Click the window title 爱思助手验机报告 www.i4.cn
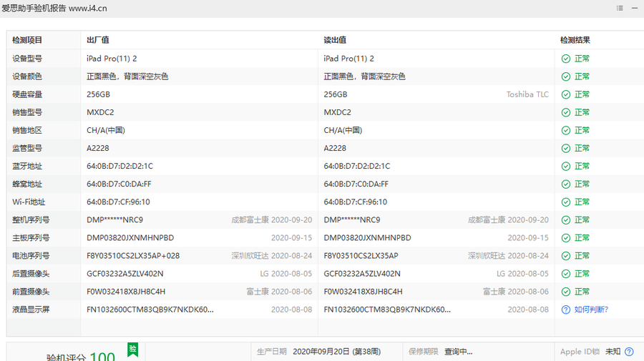 click(x=54, y=8)
